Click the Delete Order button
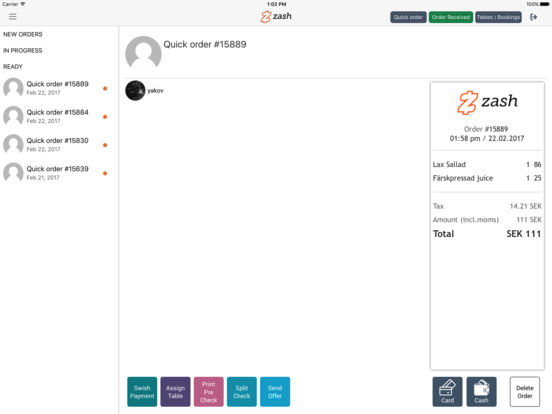This screenshot has height=414, width=552. pos(525,391)
